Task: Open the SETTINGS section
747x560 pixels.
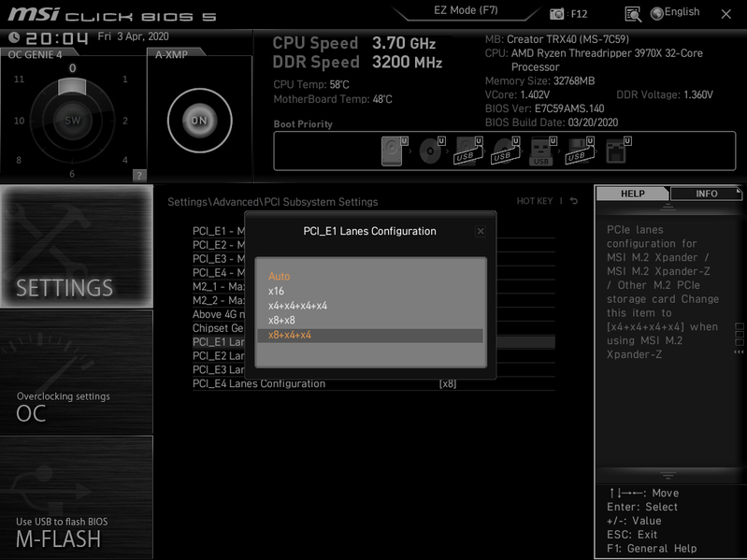Action: pyautogui.click(x=77, y=246)
